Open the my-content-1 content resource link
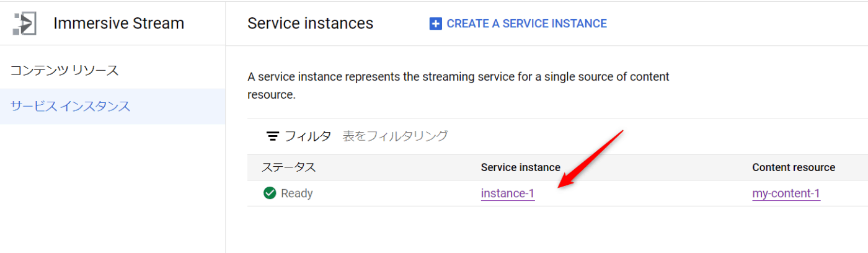Viewport: 868px width, 253px height. [786, 193]
